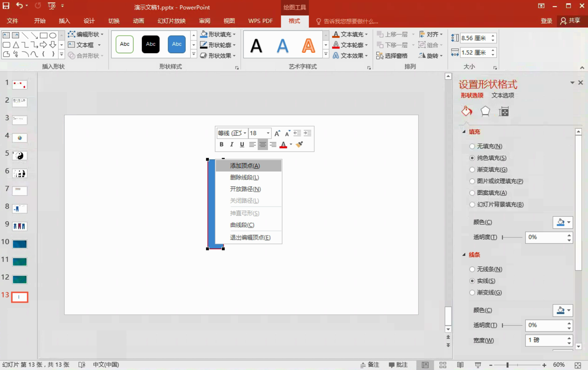Apply the orange outlined WordArt A style
The width and height of the screenshot is (588, 370).
coord(308,46)
